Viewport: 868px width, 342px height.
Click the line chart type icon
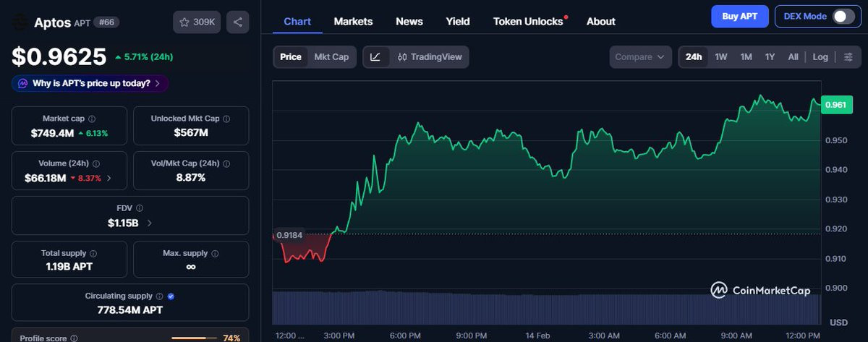point(375,57)
